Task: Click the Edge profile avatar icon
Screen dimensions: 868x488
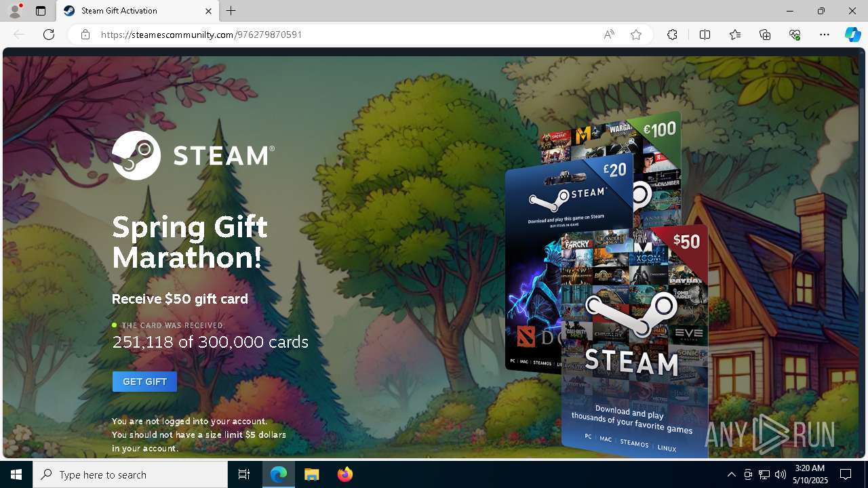Action: click(14, 11)
